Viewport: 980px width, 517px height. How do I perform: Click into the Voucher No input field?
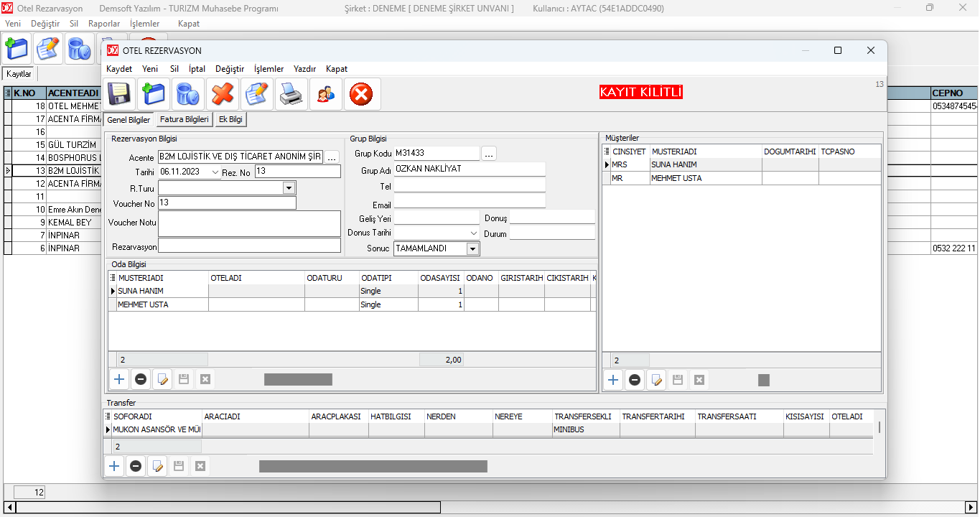(x=226, y=203)
